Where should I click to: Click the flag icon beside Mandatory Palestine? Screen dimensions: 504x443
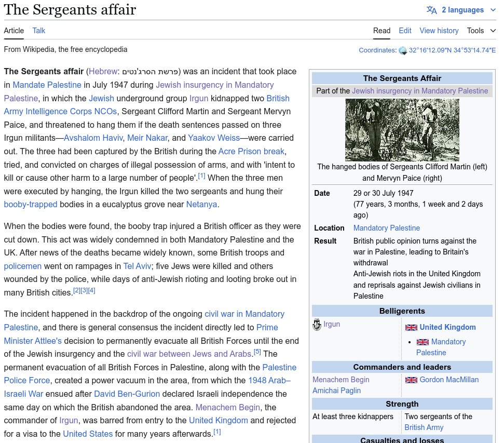pos(423,342)
